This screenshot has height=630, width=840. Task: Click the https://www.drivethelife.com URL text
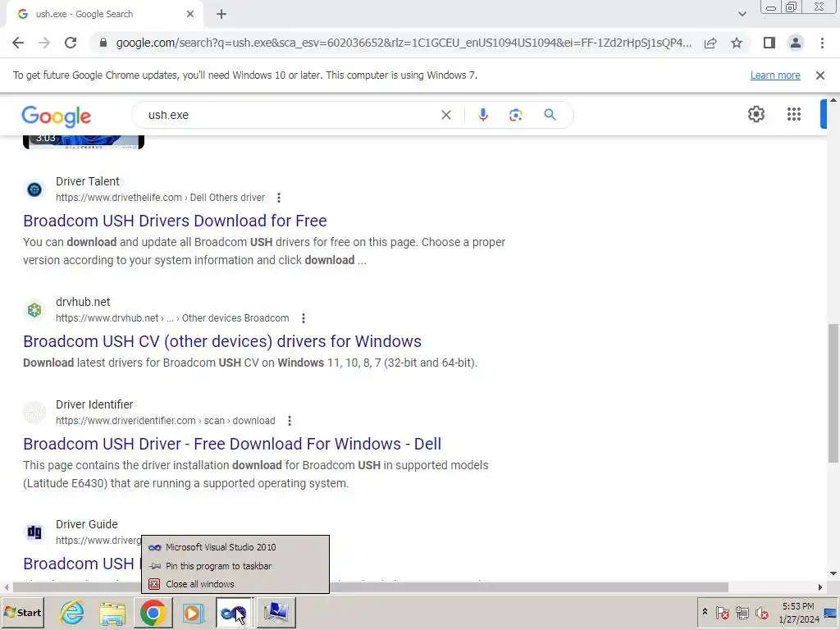click(x=119, y=198)
